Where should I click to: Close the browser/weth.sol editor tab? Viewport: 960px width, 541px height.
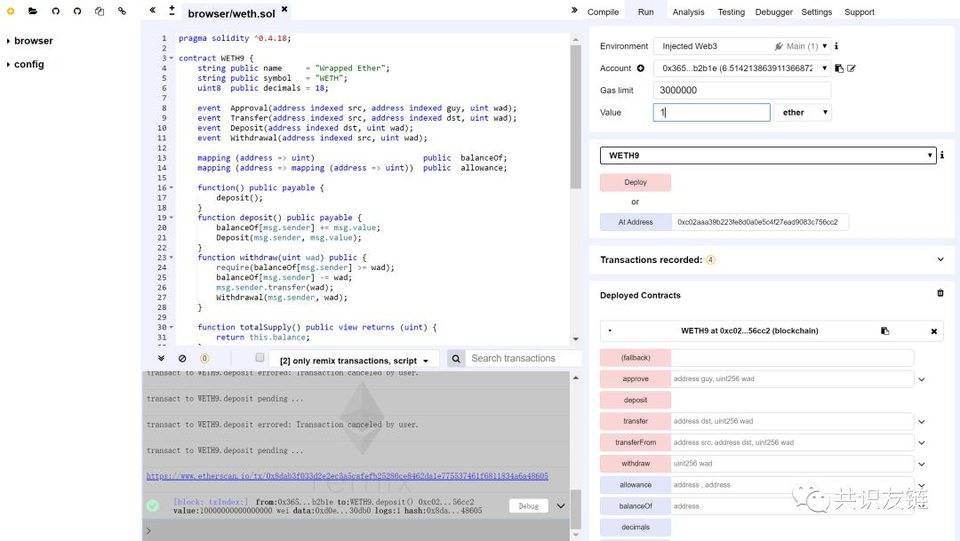tap(284, 9)
